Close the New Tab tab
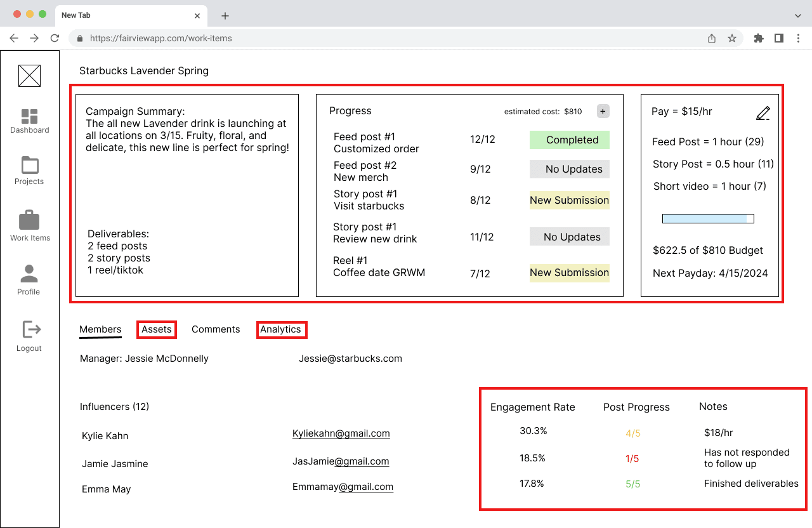This screenshot has height=528, width=812. pos(198,15)
